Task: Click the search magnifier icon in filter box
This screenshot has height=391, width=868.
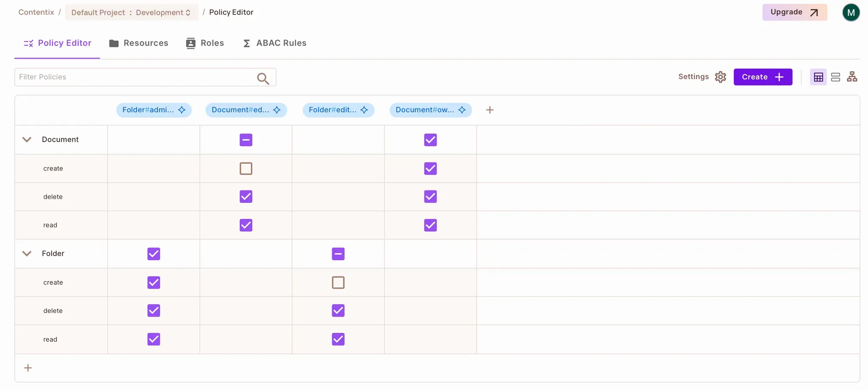Action: pos(263,78)
